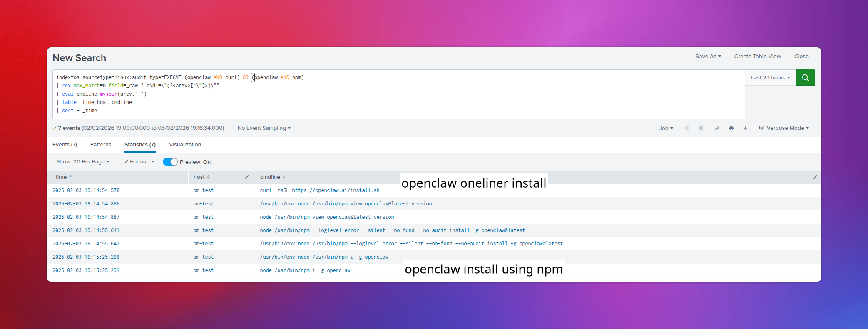Open the Job dropdown menu
This screenshot has height=329, width=868.
click(x=666, y=128)
